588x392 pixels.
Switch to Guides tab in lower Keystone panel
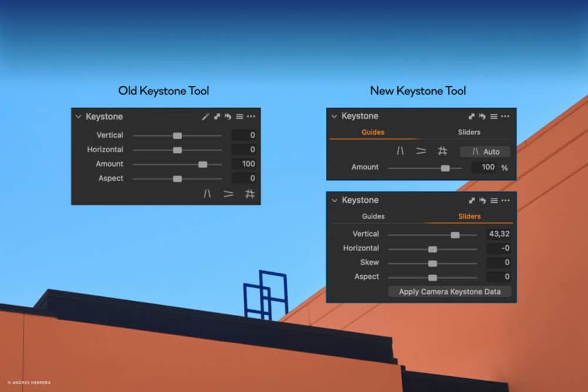pos(373,216)
